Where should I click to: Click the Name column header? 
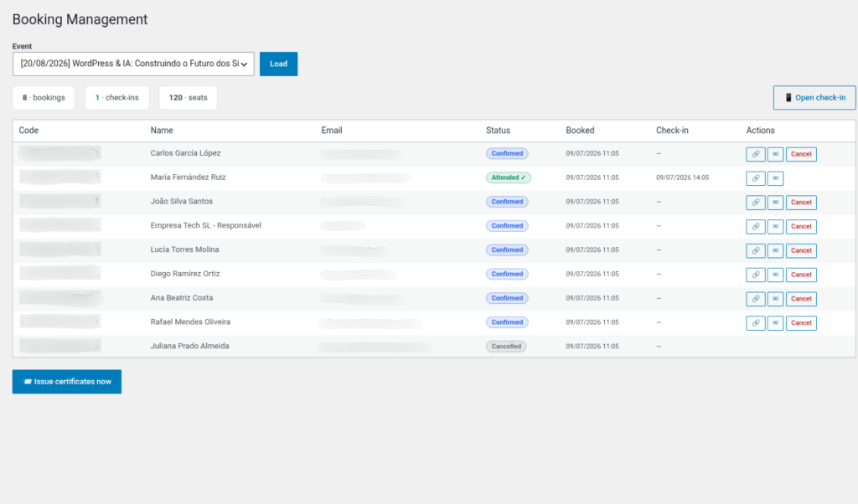point(162,130)
